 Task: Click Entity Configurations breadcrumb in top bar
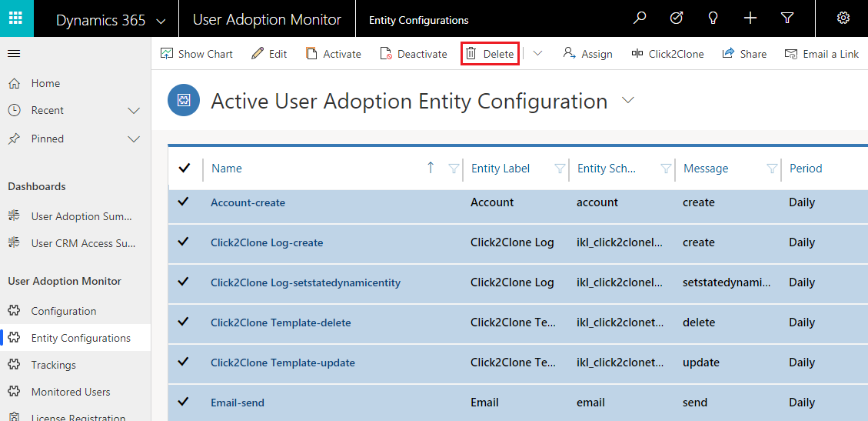tap(419, 21)
